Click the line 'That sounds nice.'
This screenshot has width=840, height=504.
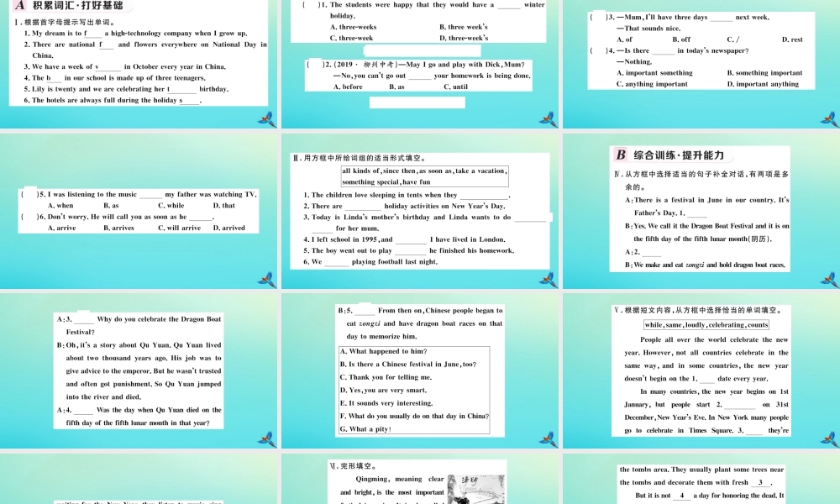pos(648,29)
